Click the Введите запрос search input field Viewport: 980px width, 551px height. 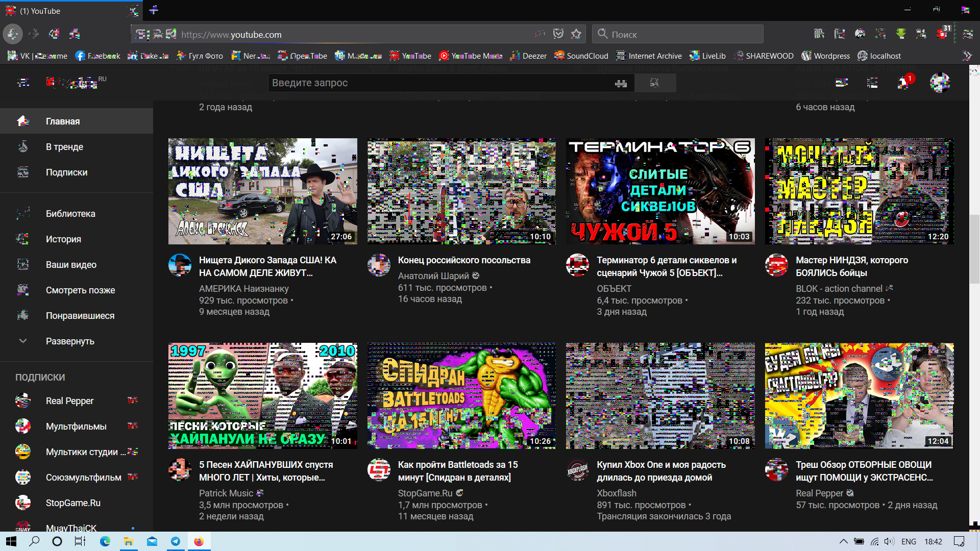444,83
